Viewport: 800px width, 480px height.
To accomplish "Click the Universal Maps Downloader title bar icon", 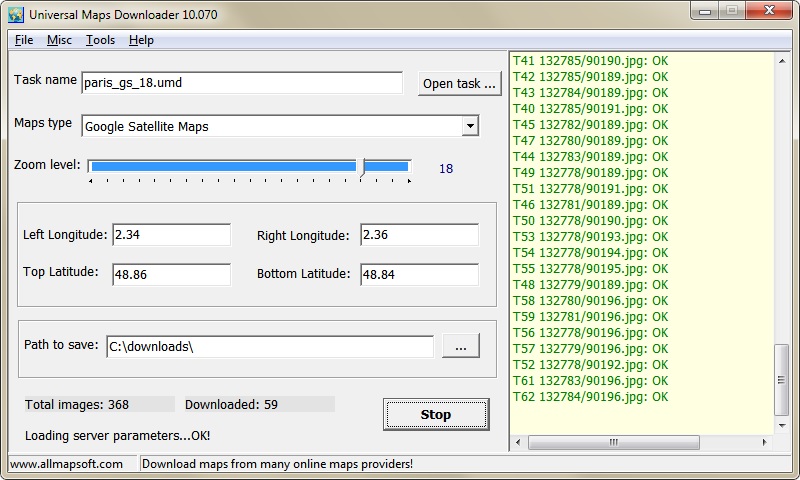I will pos(16,14).
